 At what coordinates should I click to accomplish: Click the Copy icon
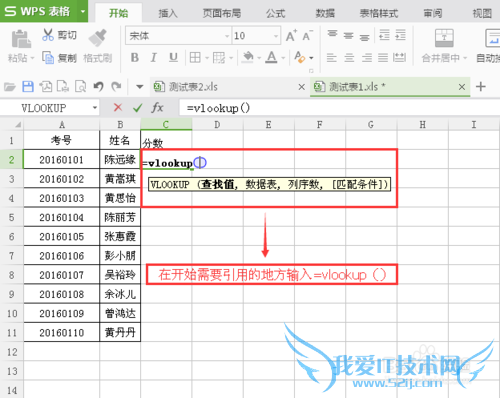(x=48, y=57)
